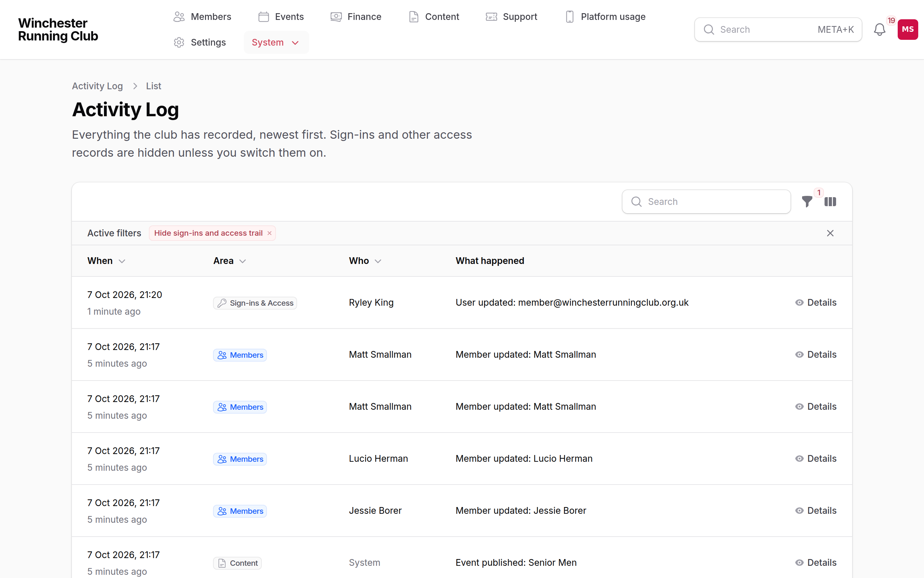Open the Support navigation item
924x578 pixels.
point(511,16)
